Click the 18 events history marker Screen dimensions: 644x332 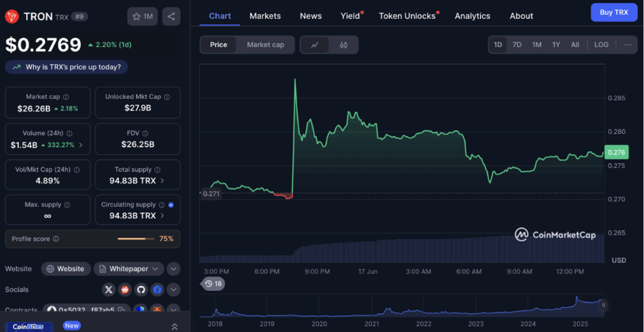tap(214, 284)
